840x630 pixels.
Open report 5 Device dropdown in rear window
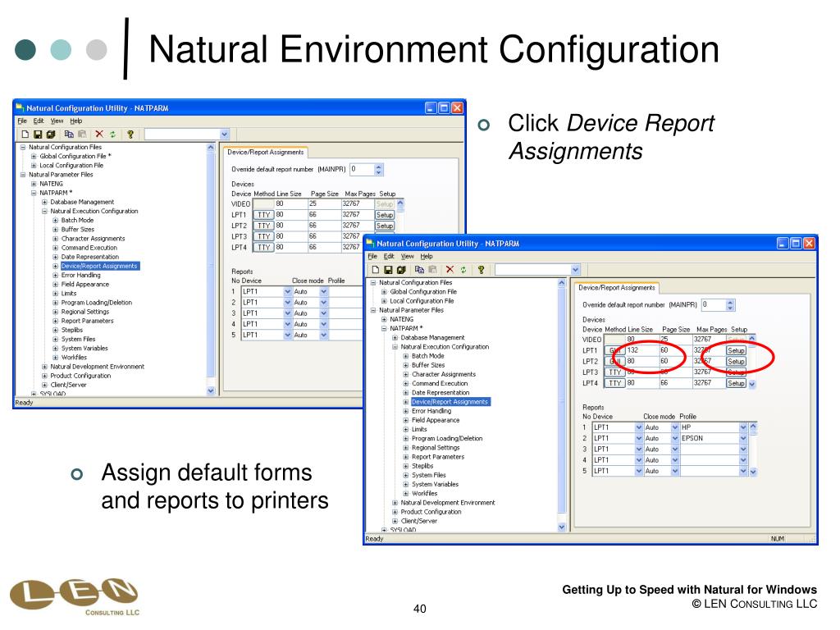288,335
